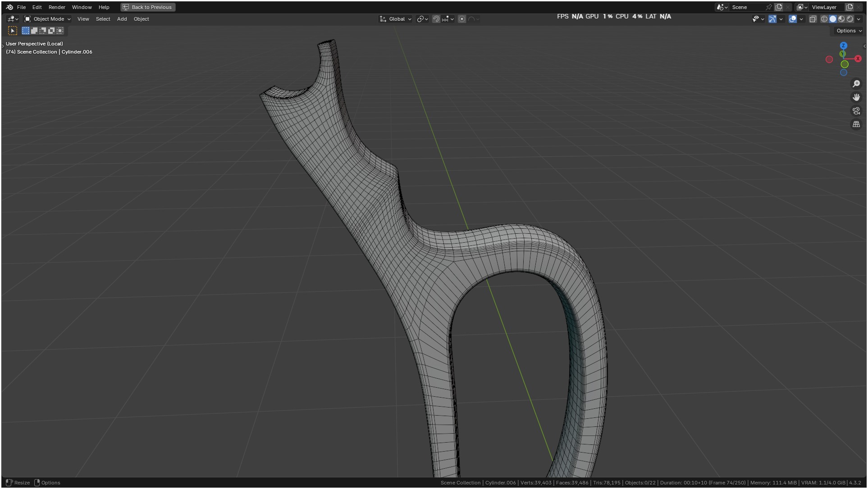Open the Add menu in the viewport header

[x=122, y=19]
